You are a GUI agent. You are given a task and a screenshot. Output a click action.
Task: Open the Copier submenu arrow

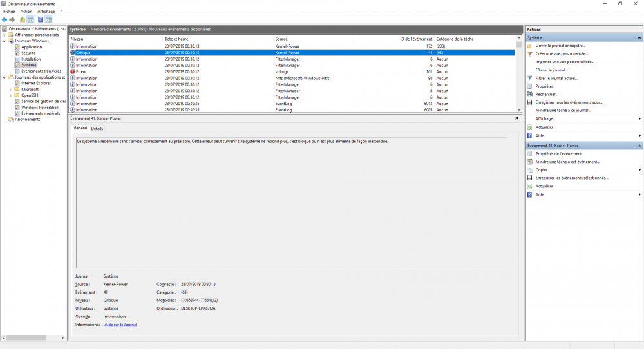tap(639, 170)
